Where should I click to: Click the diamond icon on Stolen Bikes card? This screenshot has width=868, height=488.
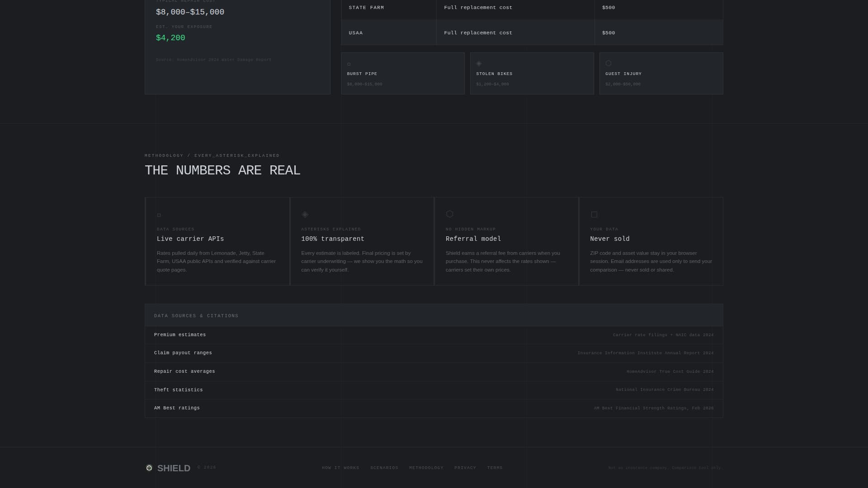click(479, 64)
